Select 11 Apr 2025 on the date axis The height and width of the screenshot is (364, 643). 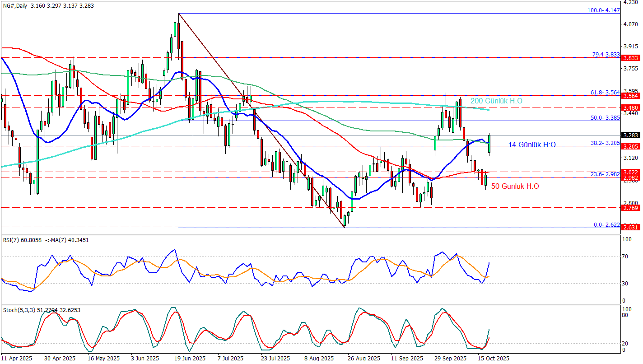pyautogui.click(x=17, y=359)
